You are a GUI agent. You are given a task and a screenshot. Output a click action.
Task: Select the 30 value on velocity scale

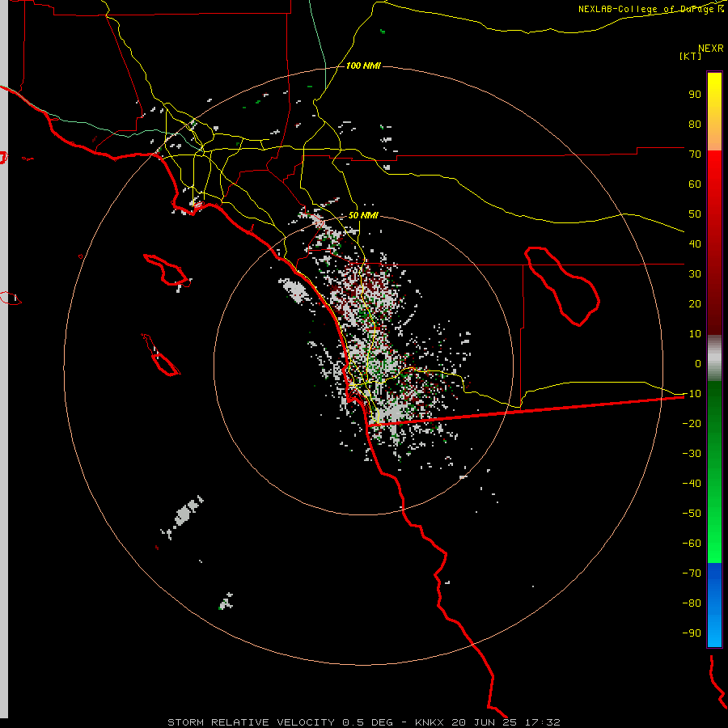pos(695,274)
